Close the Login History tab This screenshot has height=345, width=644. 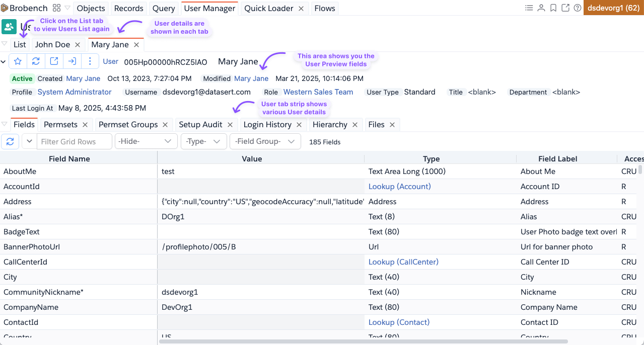pyautogui.click(x=300, y=125)
